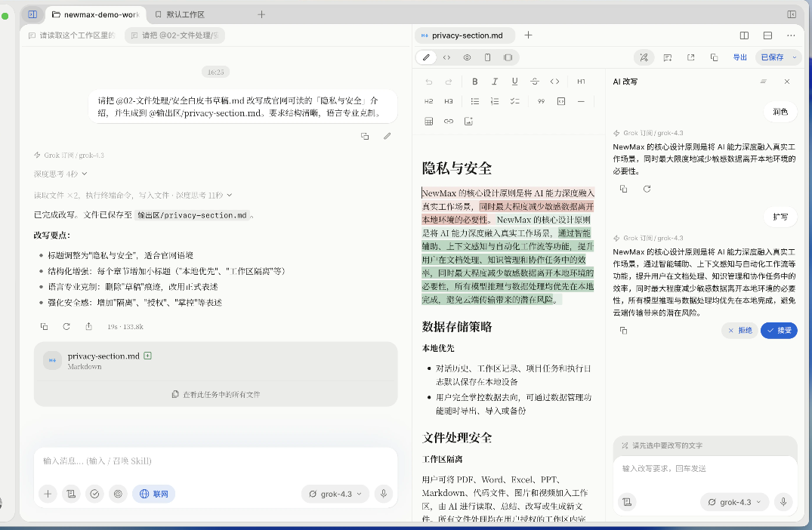Toggle the left sidebar panel icon

pyautogui.click(x=32, y=14)
